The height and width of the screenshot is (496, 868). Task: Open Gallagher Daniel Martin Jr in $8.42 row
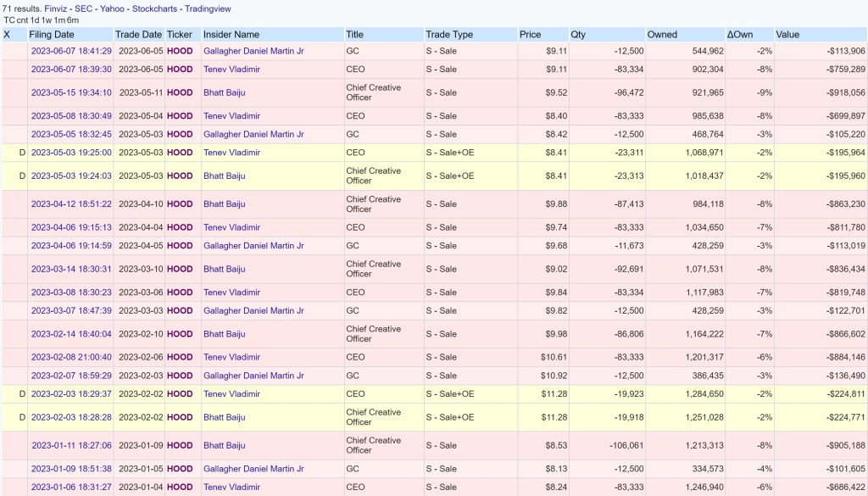(x=253, y=134)
